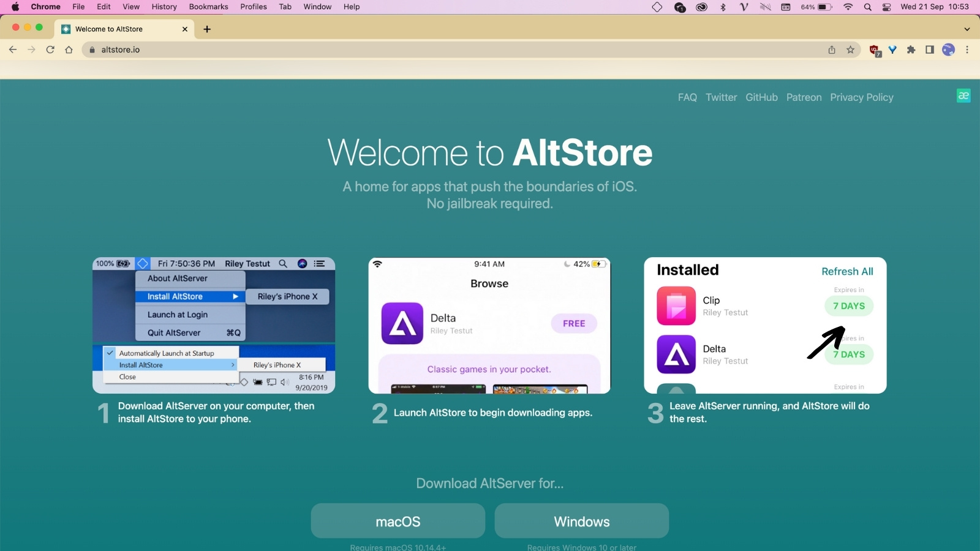Open the Apple menu
The height and width of the screenshot is (551, 980).
tap(15, 7)
